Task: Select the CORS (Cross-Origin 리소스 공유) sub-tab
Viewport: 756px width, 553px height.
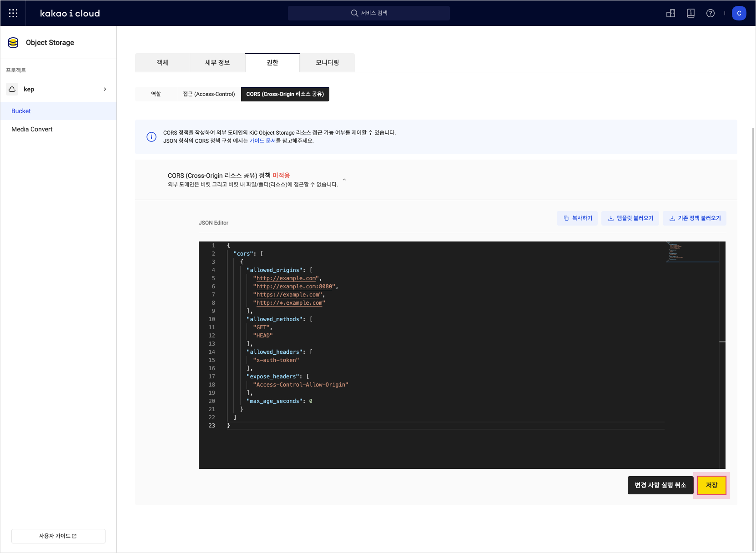Action: click(285, 94)
